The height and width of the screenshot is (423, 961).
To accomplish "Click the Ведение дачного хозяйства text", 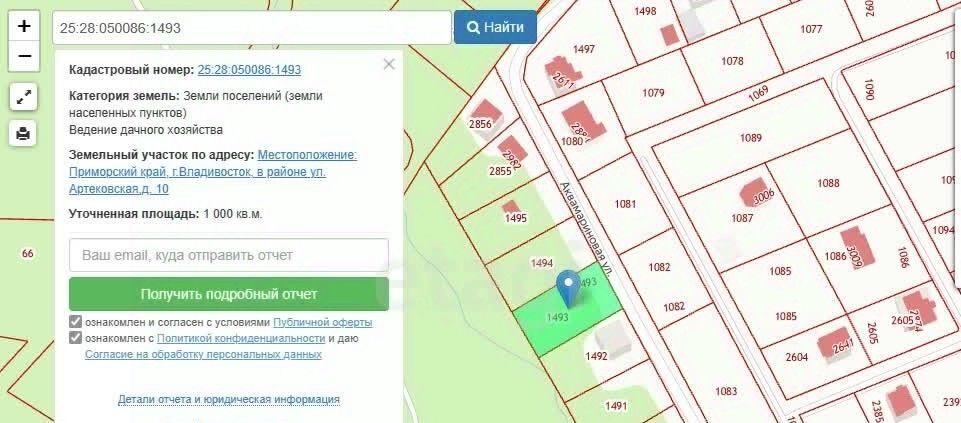I will click(146, 130).
